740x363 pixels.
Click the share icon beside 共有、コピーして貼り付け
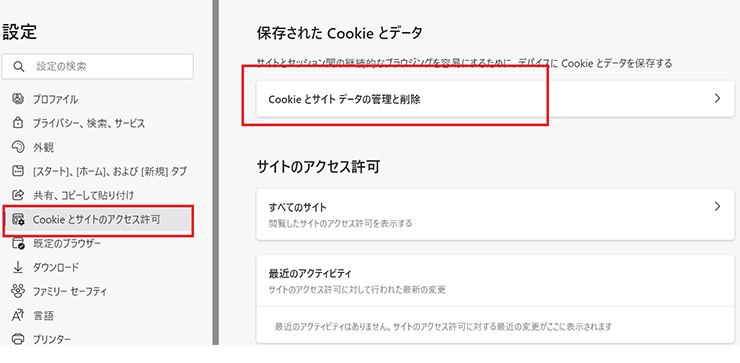tap(17, 195)
